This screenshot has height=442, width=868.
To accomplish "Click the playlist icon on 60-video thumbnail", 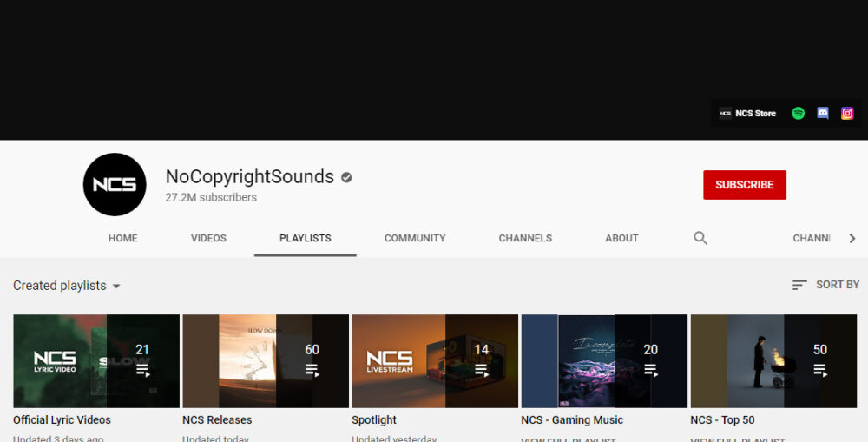I will [x=312, y=370].
